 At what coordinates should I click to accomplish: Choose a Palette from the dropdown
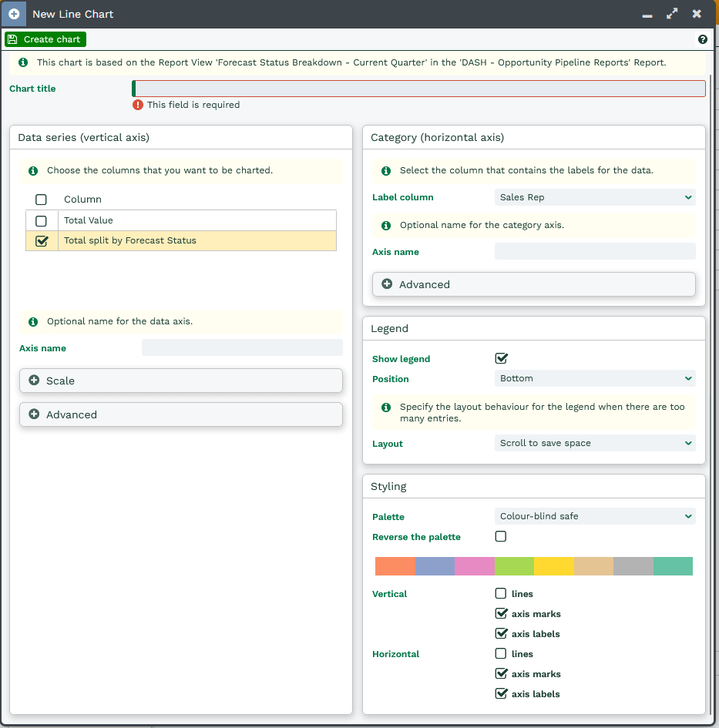pos(595,516)
